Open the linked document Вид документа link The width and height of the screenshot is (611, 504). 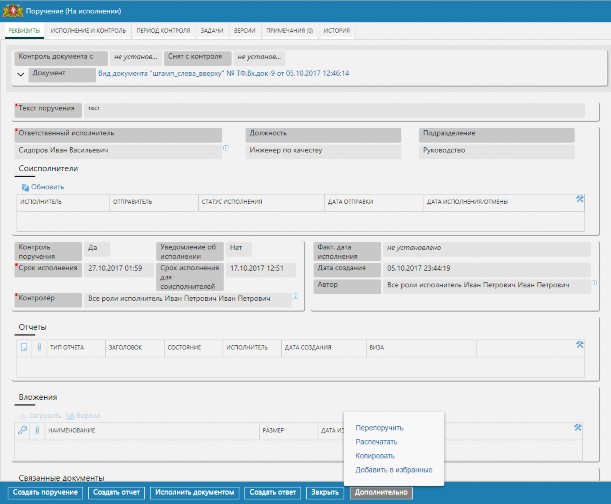[224, 73]
